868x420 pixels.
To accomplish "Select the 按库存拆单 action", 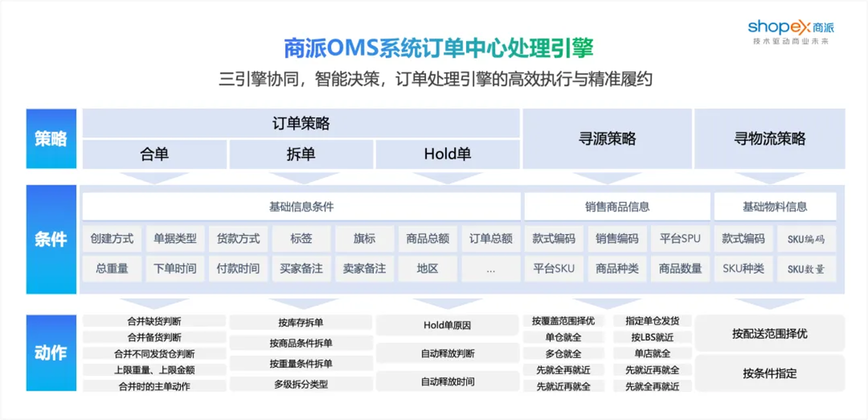I will [x=301, y=322].
